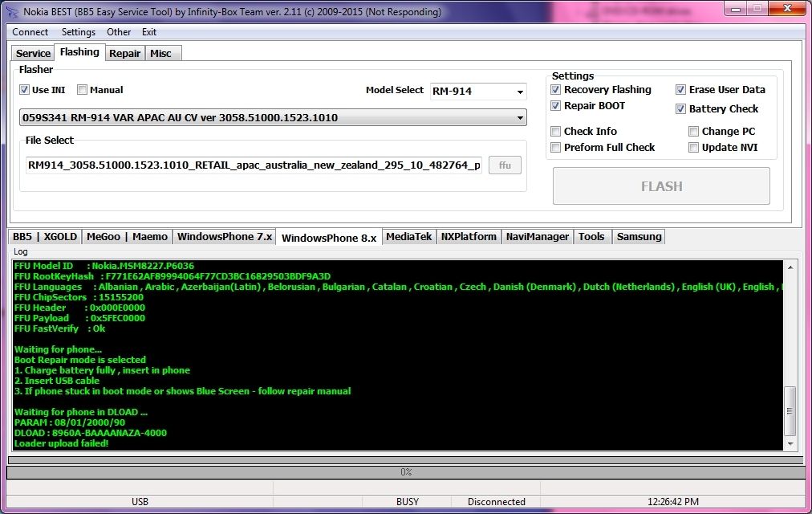Enable the Change PC checkbox
812x514 pixels.
(693, 131)
